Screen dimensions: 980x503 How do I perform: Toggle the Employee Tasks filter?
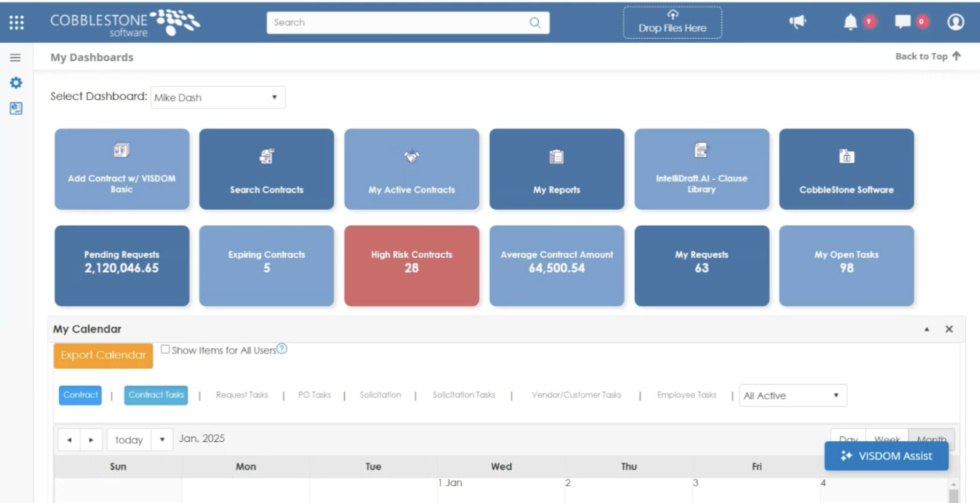[686, 395]
